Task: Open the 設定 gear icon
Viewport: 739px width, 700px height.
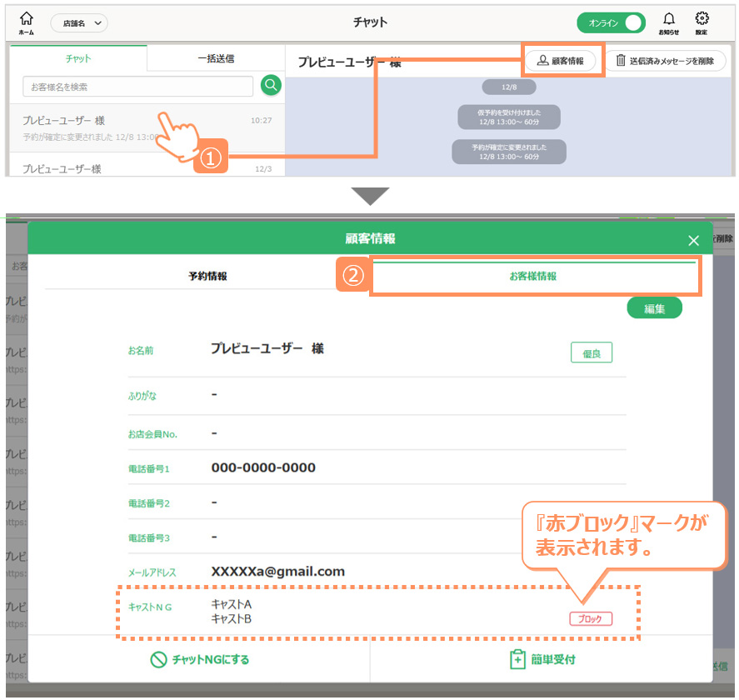Action: coord(702,19)
